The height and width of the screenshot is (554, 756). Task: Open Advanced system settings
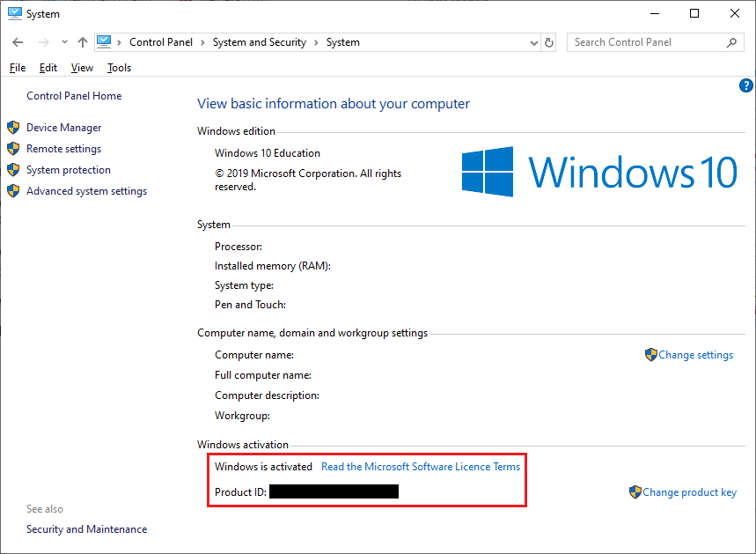(x=85, y=190)
